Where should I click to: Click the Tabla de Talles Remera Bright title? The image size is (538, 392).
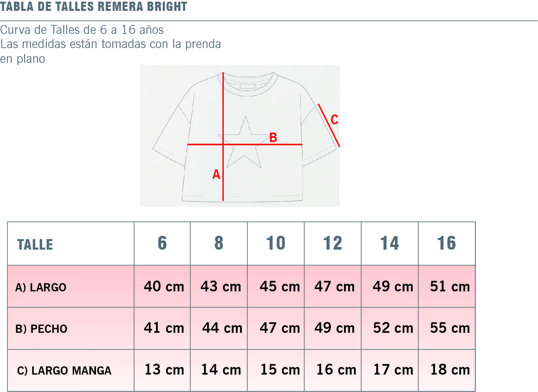pos(94,7)
